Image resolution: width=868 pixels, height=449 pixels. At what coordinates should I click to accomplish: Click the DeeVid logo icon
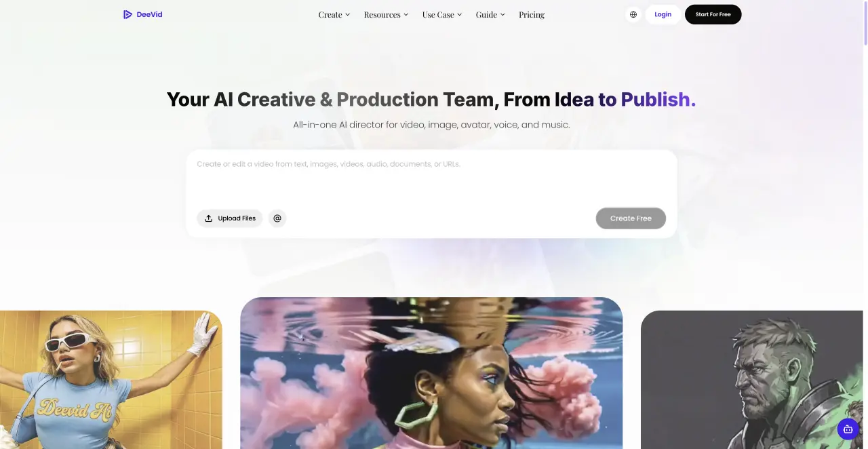coord(127,14)
